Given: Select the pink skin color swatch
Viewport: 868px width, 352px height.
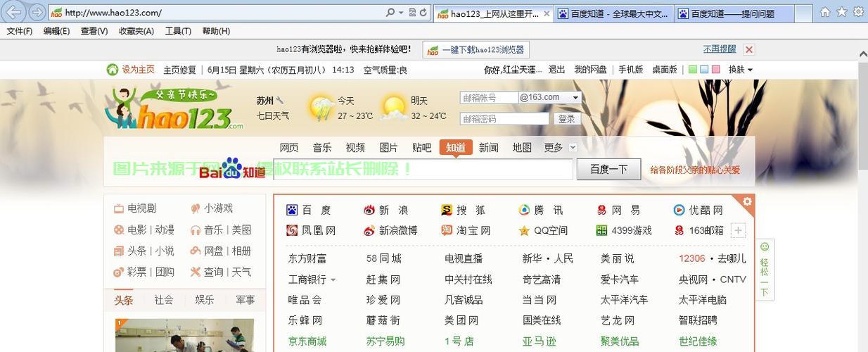Looking at the screenshot, I should click(x=715, y=69).
